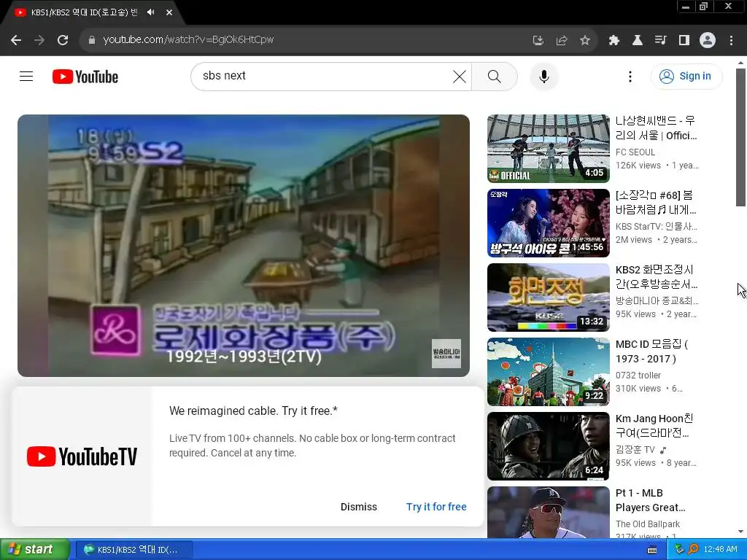Click the scrollbar down arrow
The image size is (747, 560).
tap(740, 532)
